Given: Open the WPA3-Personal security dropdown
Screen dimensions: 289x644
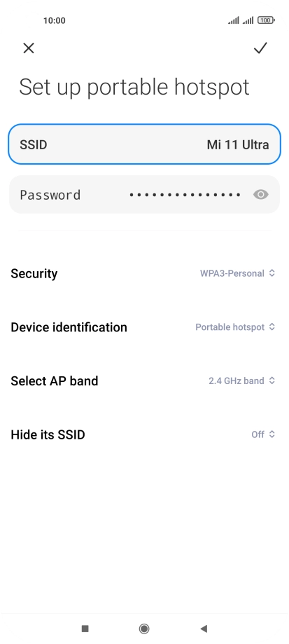Looking at the screenshot, I should (237, 273).
